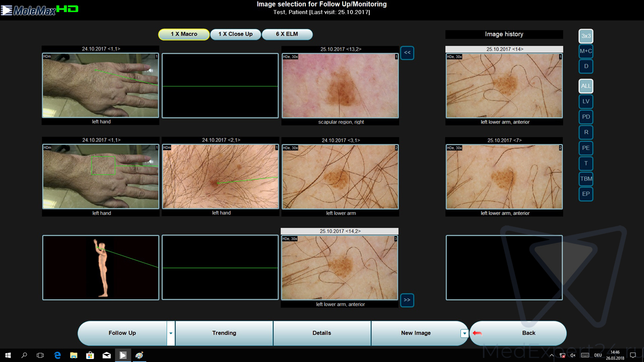Select the scapular region, right ELM thumbnail
Screen dimensions: 644x362
pos(340,85)
